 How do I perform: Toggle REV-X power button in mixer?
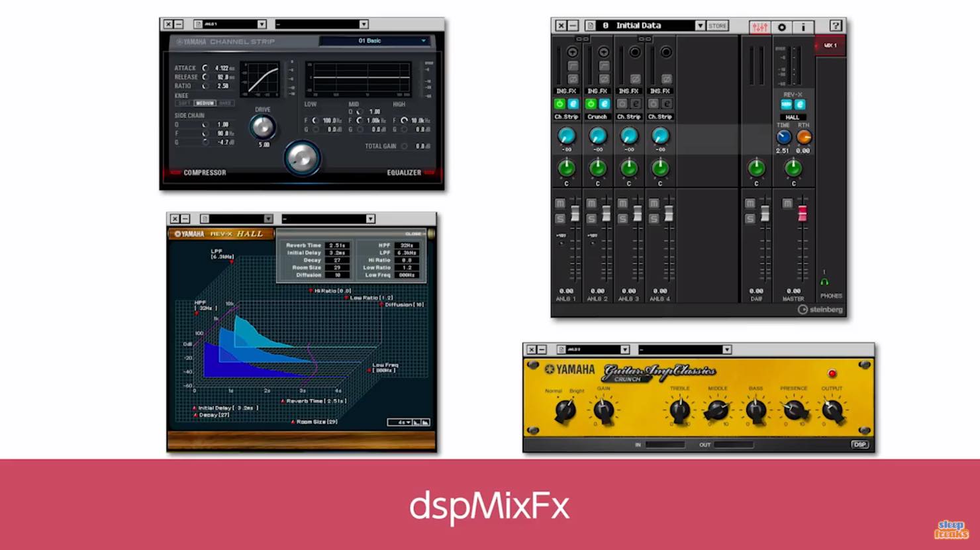pyautogui.click(x=786, y=105)
